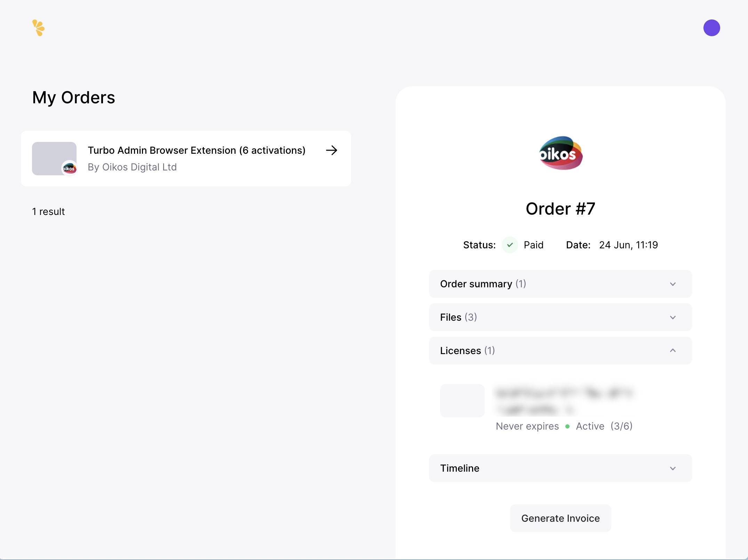This screenshot has height=560, width=748.
Task: Click the 'Paid' status text
Action: pos(533,245)
